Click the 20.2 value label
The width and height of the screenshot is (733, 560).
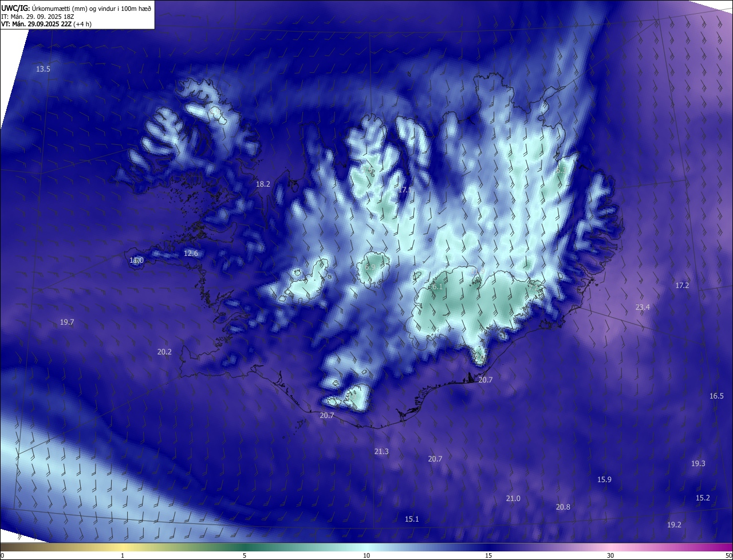tap(164, 352)
